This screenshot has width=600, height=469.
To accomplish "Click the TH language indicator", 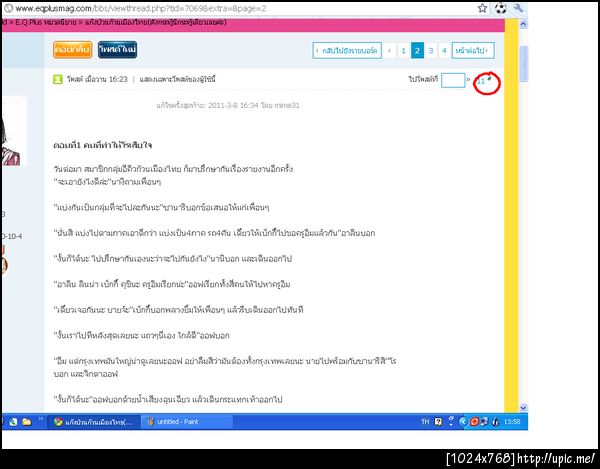I will pos(425,422).
